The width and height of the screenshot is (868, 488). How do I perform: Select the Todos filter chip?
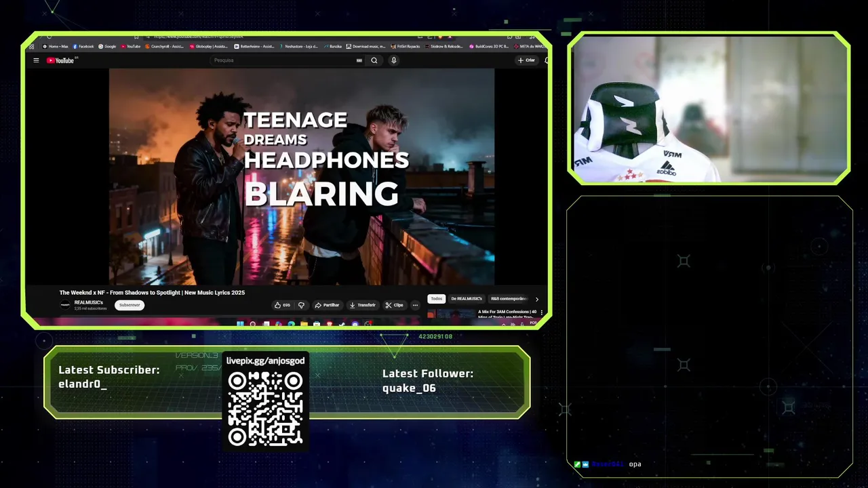(x=437, y=299)
